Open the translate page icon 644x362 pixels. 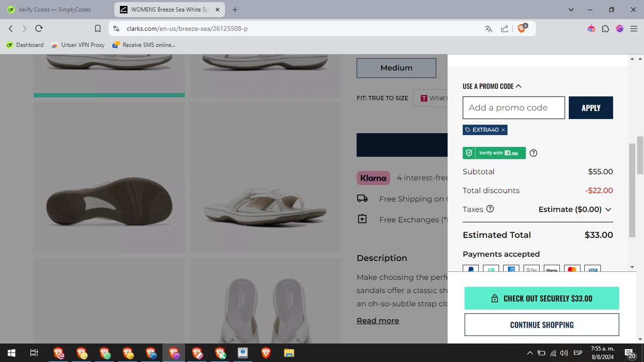(489, 29)
